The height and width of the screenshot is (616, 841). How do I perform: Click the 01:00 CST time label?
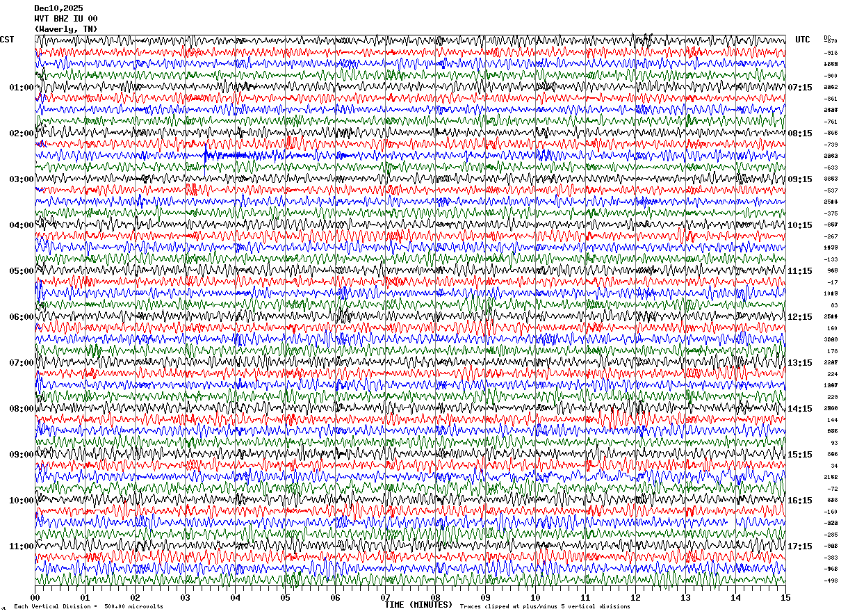[22, 88]
